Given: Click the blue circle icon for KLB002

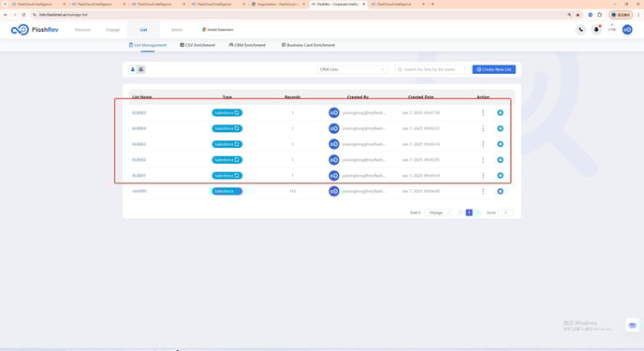Looking at the screenshot, I should (x=500, y=160).
